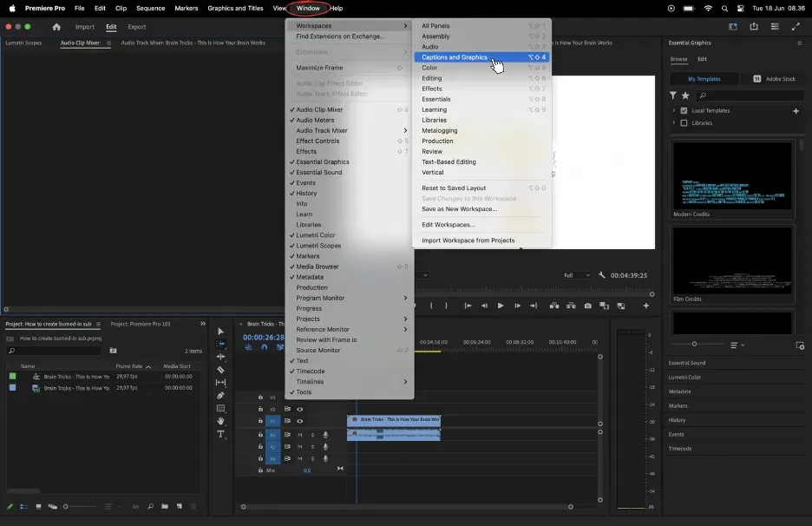Click the Lift button in Program Monitor
812x526 pixels.
click(554, 306)
